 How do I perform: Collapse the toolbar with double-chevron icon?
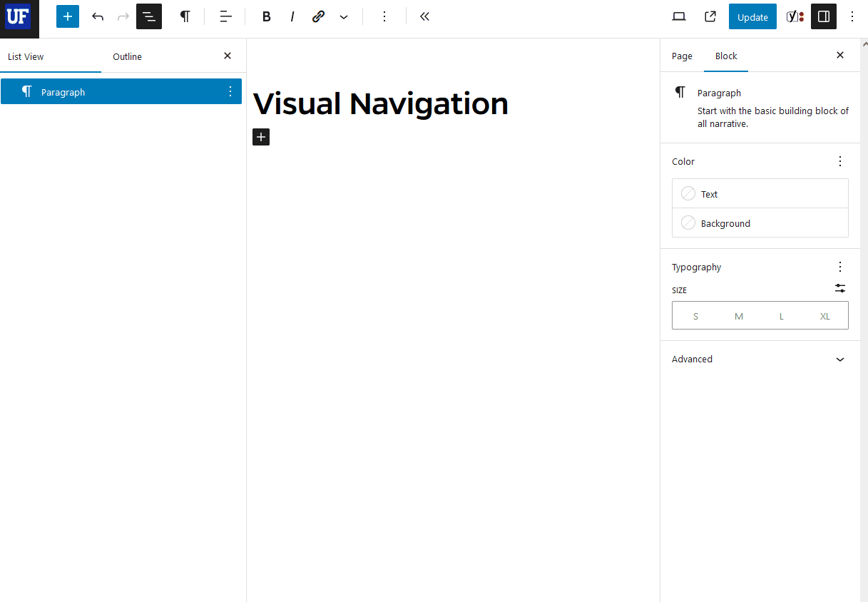pyautogui.click(x=424, y=16)
